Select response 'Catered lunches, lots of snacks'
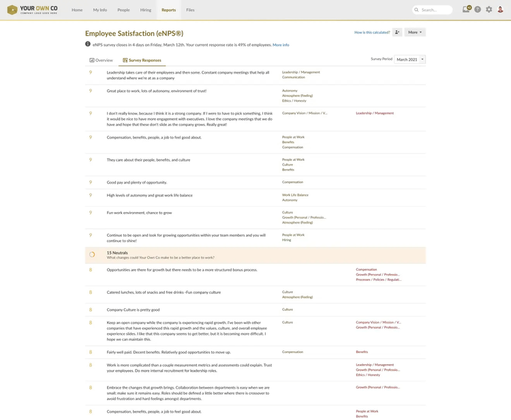Image resolution: width=511 pixels, height=420 pixels. tap(255, 295)
